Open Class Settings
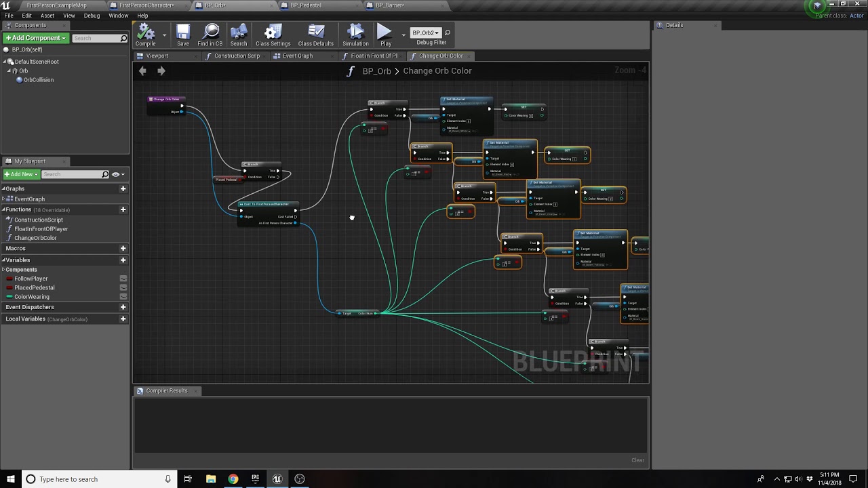 click(x=273, y=36)
